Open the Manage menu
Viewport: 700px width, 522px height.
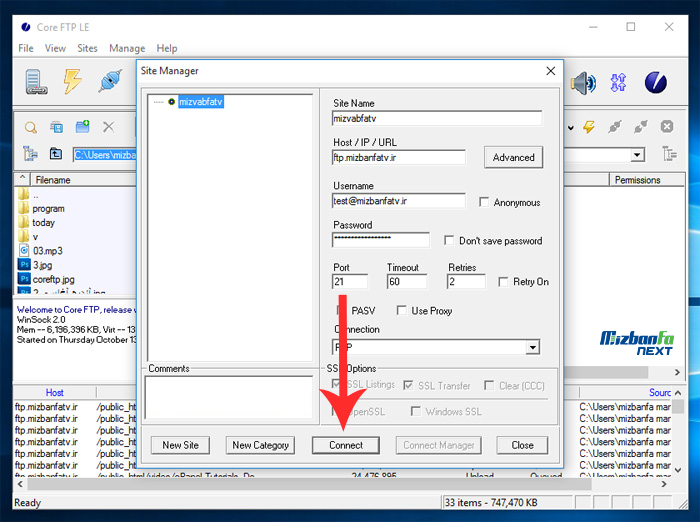127,48
